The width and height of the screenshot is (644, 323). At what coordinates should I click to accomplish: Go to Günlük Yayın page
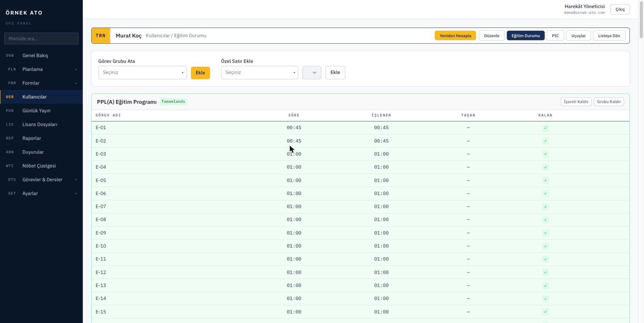point(41,111)
